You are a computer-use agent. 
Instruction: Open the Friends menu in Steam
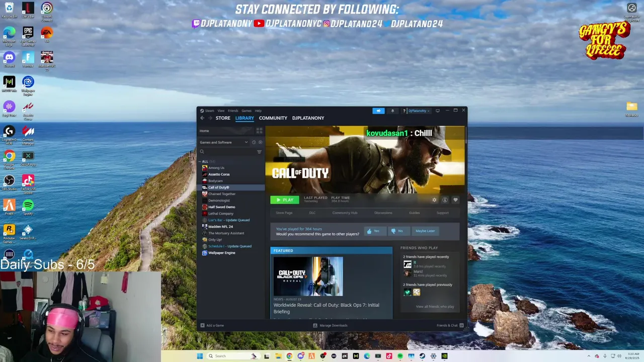pos(233,111)
